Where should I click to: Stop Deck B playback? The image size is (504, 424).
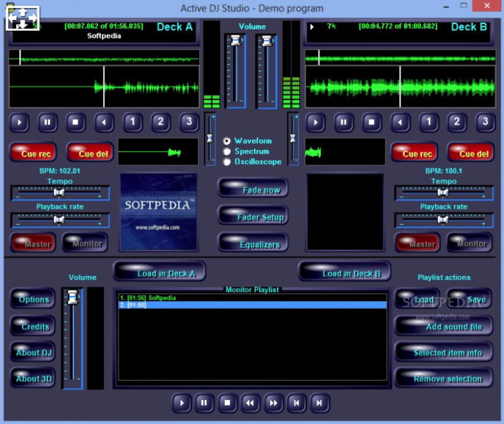click(372, 122)
